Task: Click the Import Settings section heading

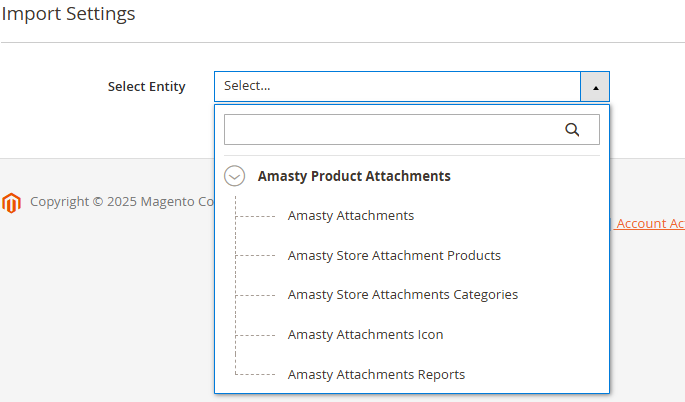Action: (x=69, y=14)
